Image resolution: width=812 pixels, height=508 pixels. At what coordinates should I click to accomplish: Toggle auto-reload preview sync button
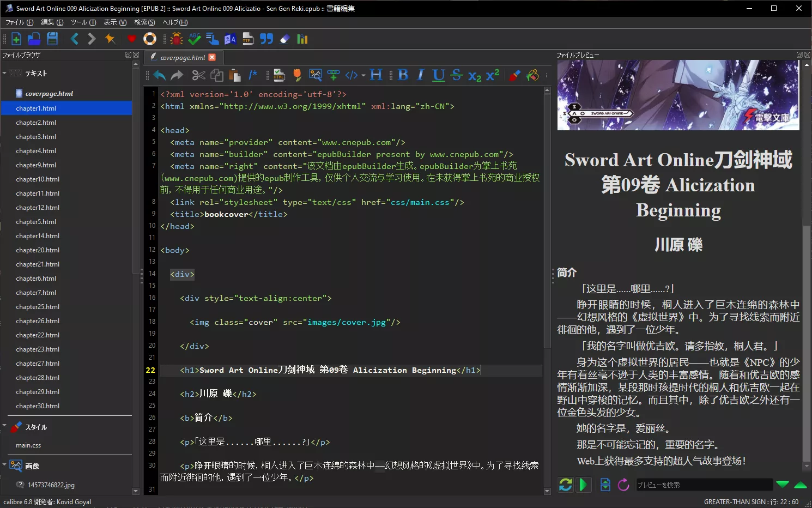point(566,485)
